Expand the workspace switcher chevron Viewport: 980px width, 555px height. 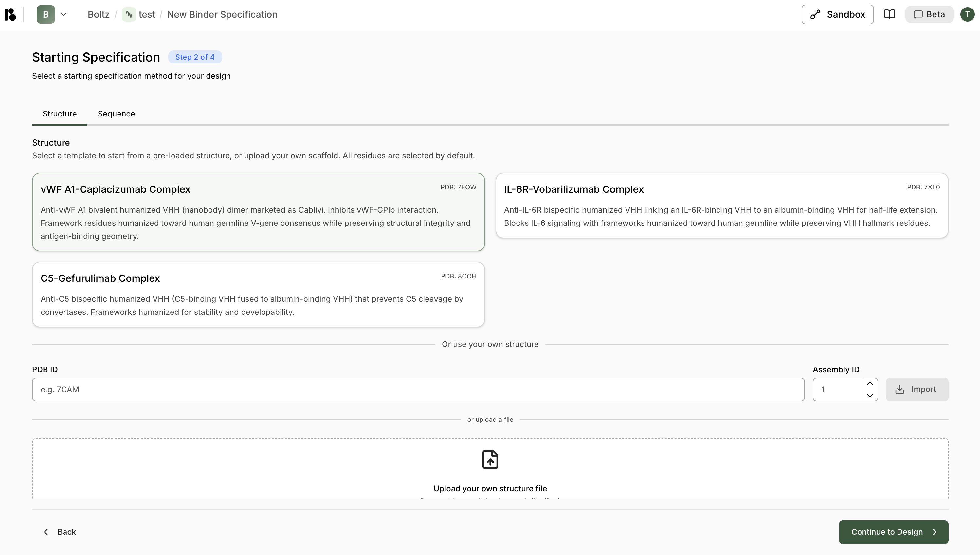[64, 14]
